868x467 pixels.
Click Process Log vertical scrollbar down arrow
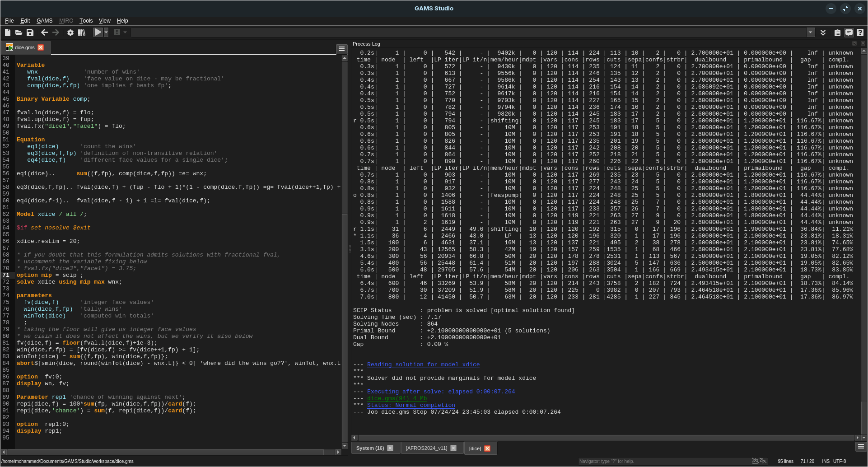tap(864, 438)
